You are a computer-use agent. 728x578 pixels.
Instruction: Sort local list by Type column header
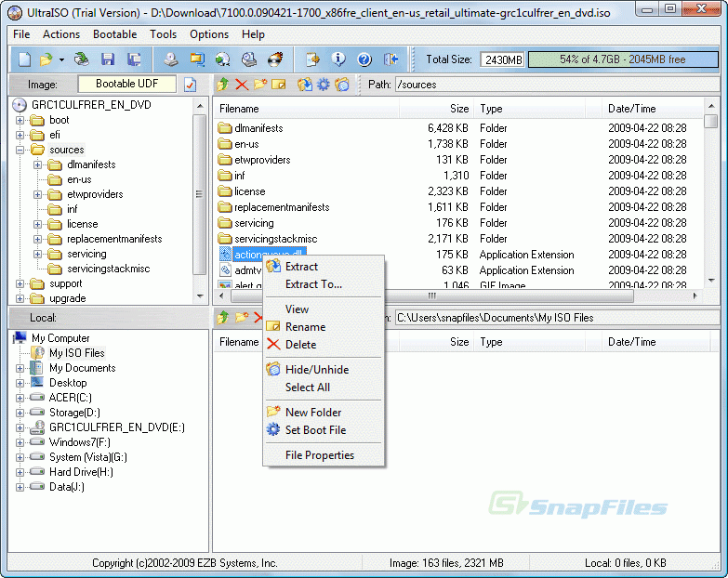530,342
